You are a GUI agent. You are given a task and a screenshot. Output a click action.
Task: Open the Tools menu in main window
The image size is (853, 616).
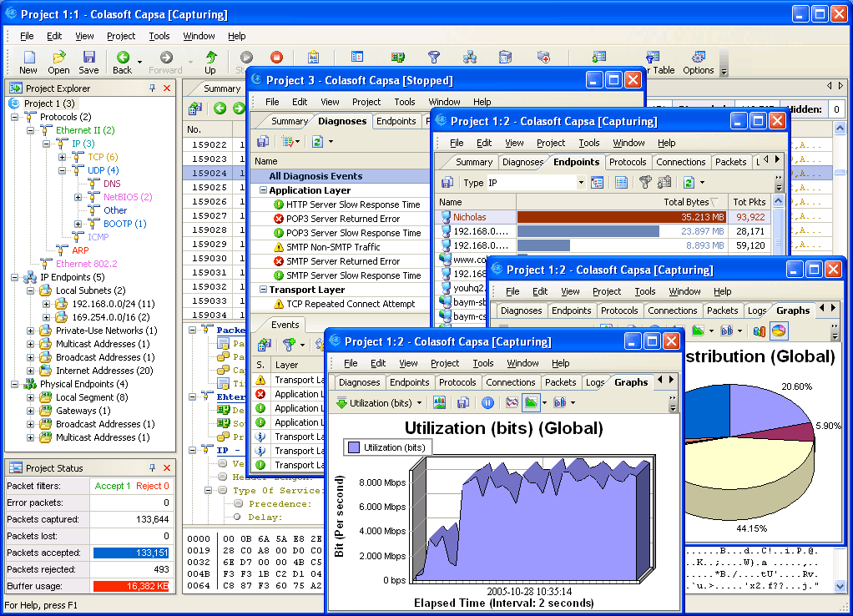click(159, 36)
